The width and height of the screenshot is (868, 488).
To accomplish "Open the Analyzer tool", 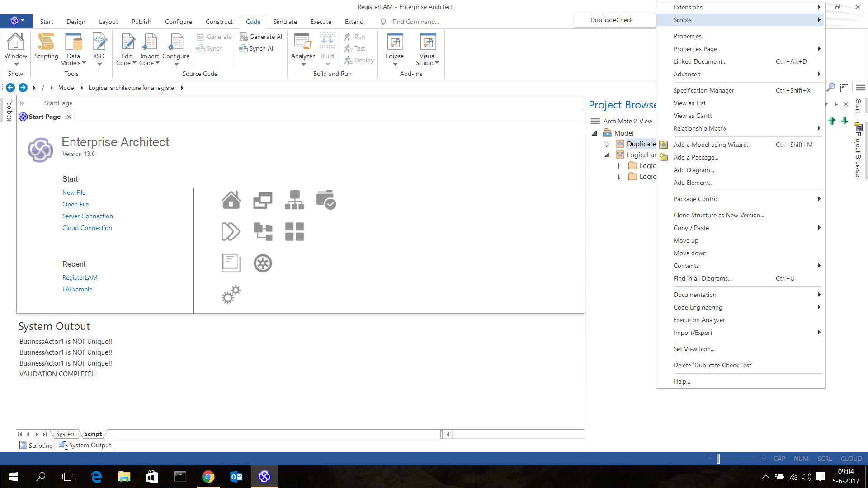I will (x=303, y=49).
